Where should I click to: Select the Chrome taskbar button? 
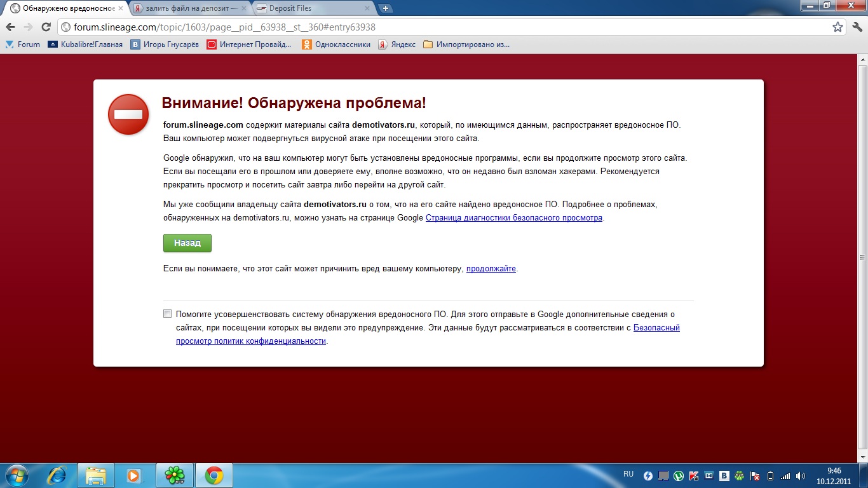pyautogui.click(x=214, y=475)
